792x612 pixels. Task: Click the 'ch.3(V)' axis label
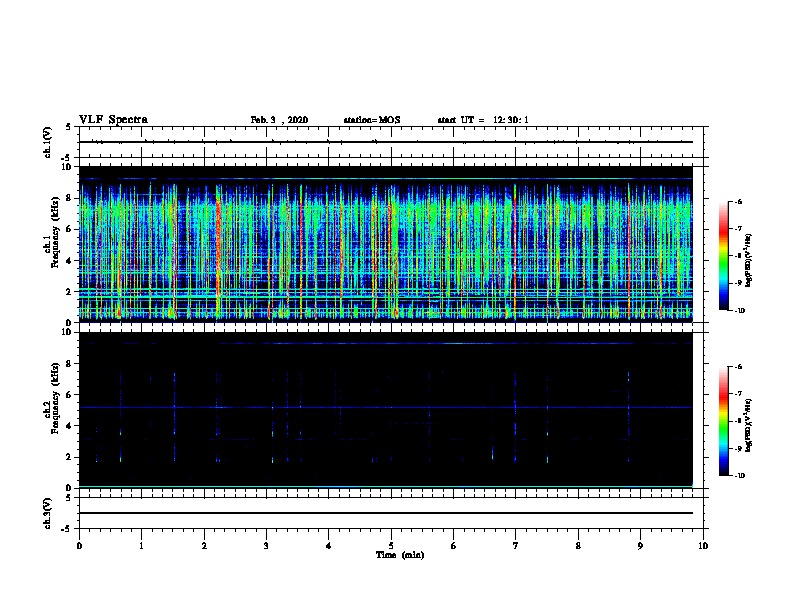click(x=47, y=513)
